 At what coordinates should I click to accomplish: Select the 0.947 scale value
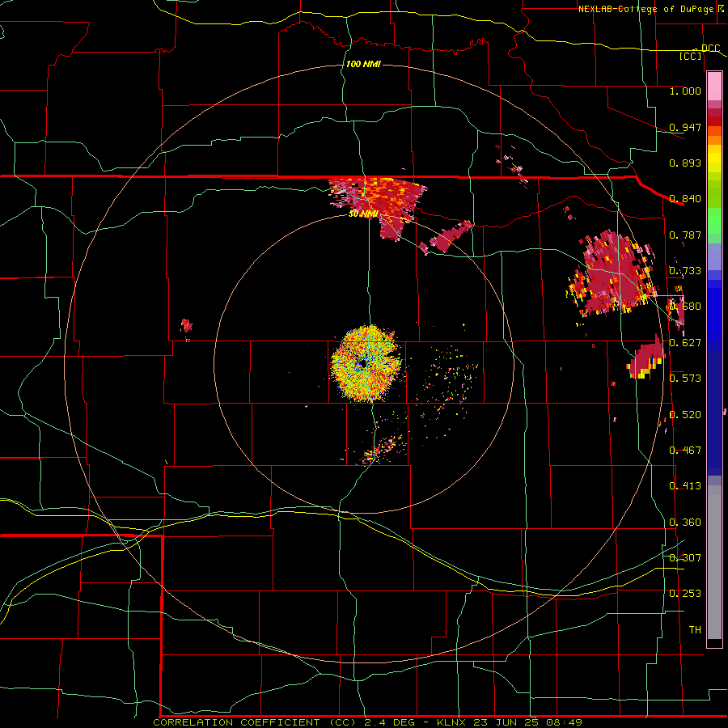[685, 127]
